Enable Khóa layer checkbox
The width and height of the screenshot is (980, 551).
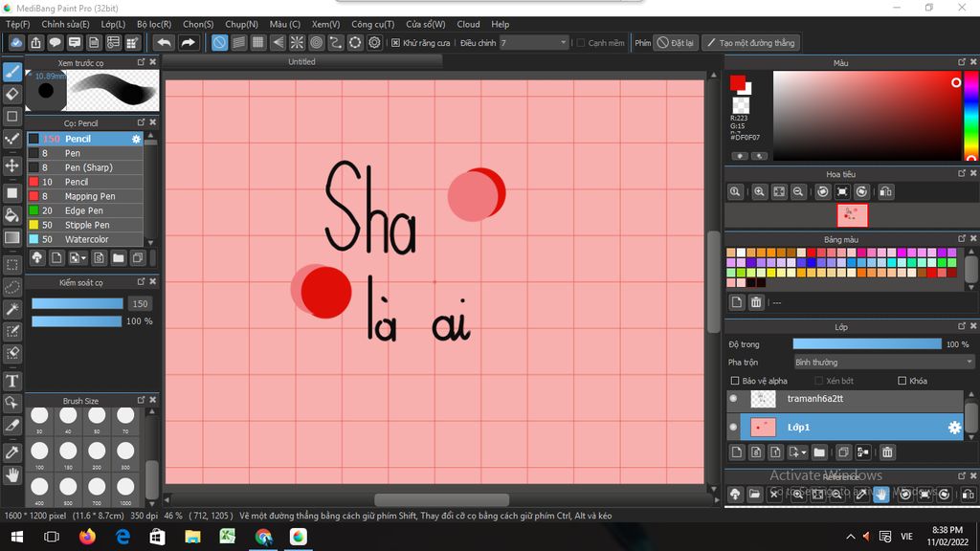pyautogui.click(x=902, y=381)
